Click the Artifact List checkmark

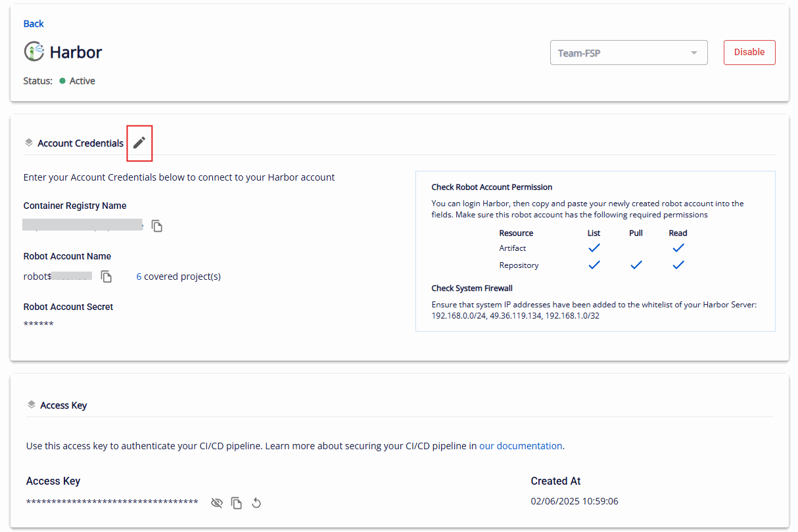[594, 248]
